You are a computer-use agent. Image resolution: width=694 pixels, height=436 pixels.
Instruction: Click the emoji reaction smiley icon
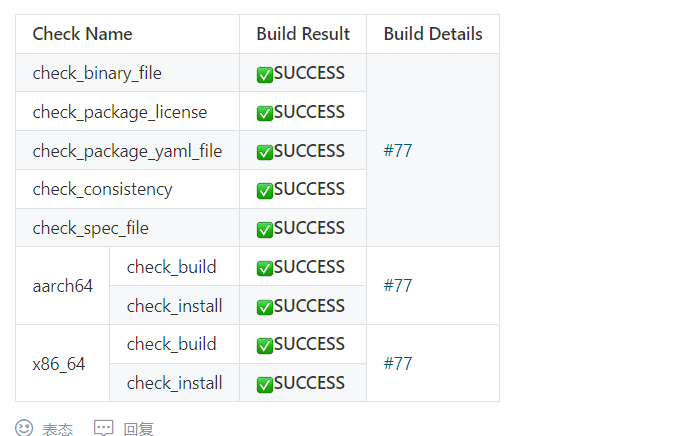click(24, 428)
